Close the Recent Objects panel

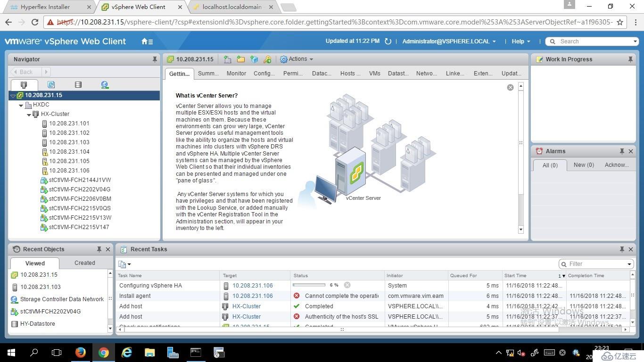coord(108,249)
